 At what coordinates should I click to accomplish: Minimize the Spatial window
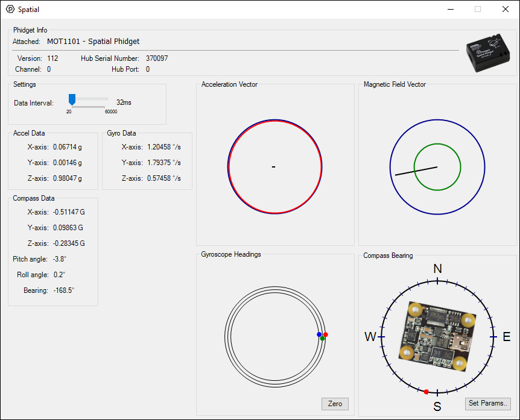pyautogui.click(x=451, y=9)
